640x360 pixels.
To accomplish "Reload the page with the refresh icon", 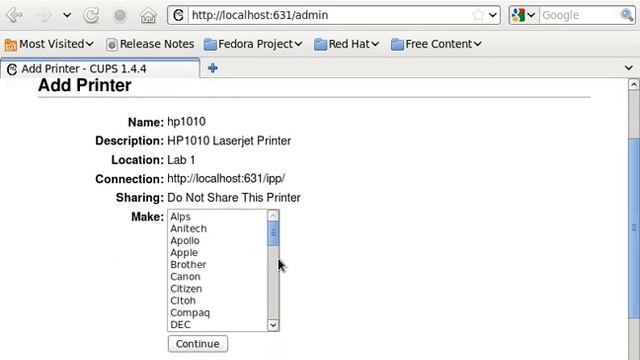I will (91, 16).
